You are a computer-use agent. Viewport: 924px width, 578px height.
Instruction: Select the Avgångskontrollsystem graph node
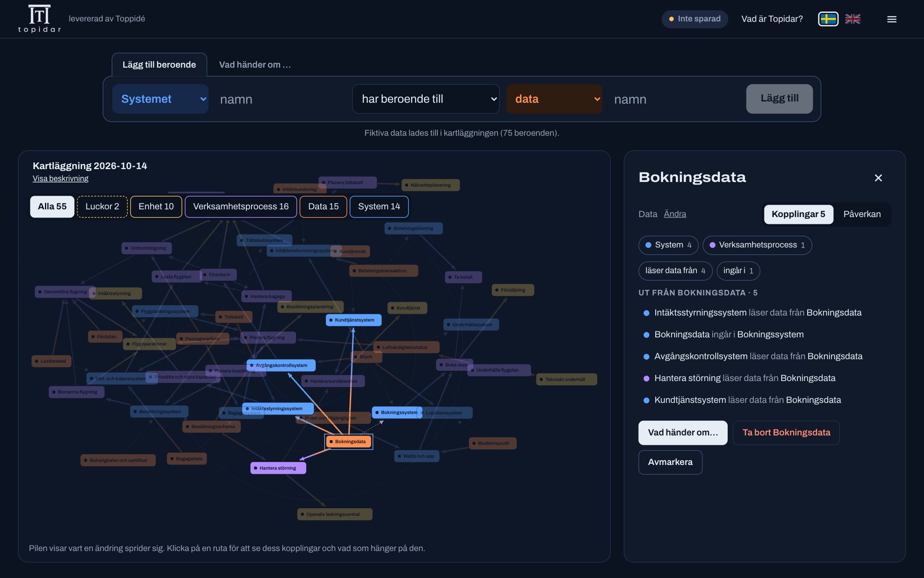click(281, 365)
